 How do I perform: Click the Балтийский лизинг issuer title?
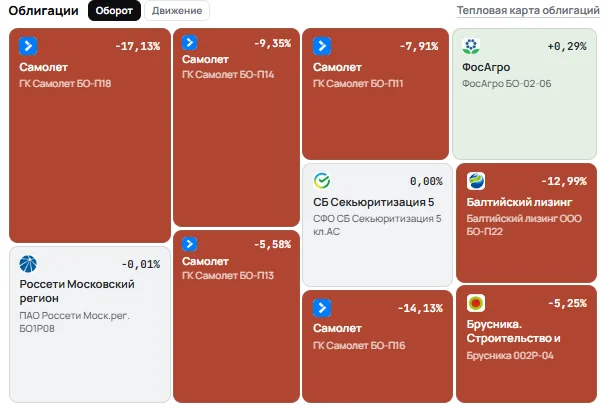coord(519,202)
